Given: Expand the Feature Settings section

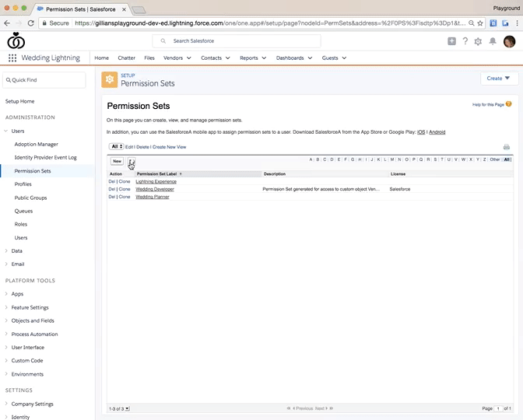Looking at the screenshot, I should [x=6, y=307].
